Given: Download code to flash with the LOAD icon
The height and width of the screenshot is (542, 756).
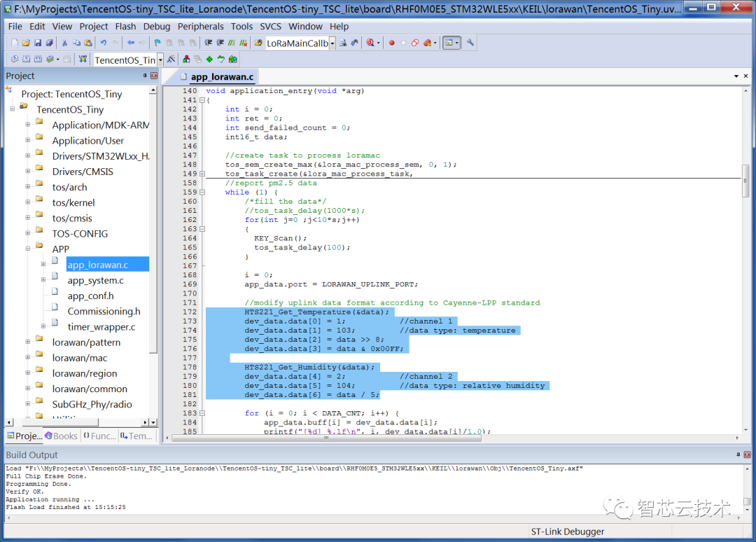Looking at the screenshot, I should point(83,60).
